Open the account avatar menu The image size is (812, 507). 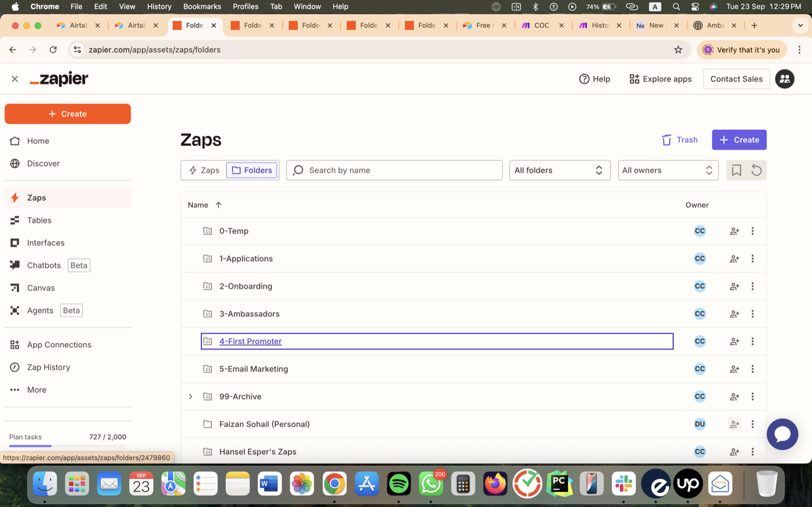pyautogui.click(x=784, y=79)
